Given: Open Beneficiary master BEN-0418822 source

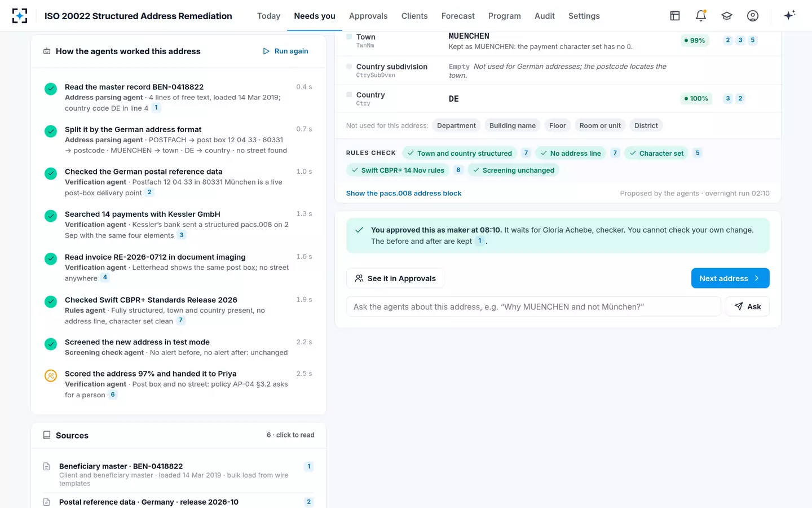Looking at the screenshot, I should 178,475.
